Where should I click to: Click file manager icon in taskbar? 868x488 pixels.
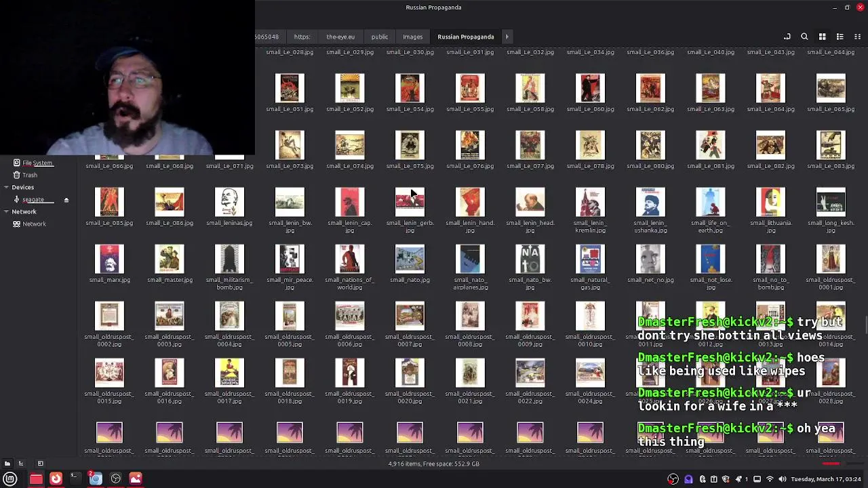36,479
